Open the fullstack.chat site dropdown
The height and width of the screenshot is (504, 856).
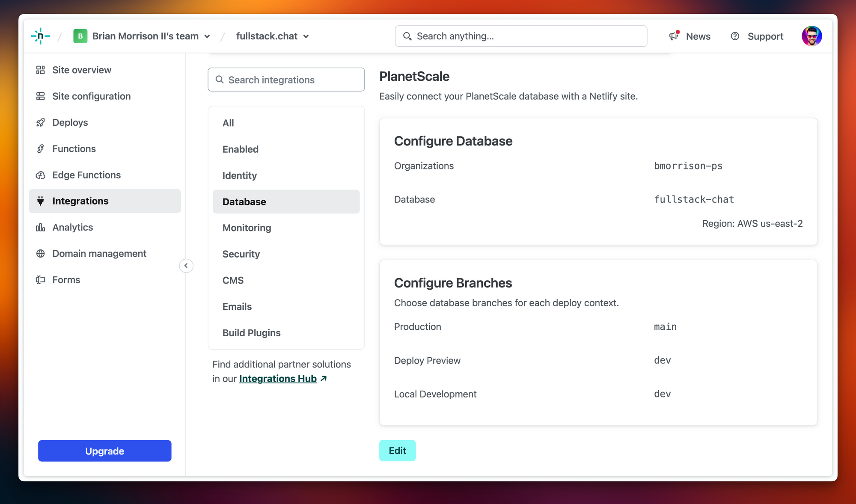306,36
